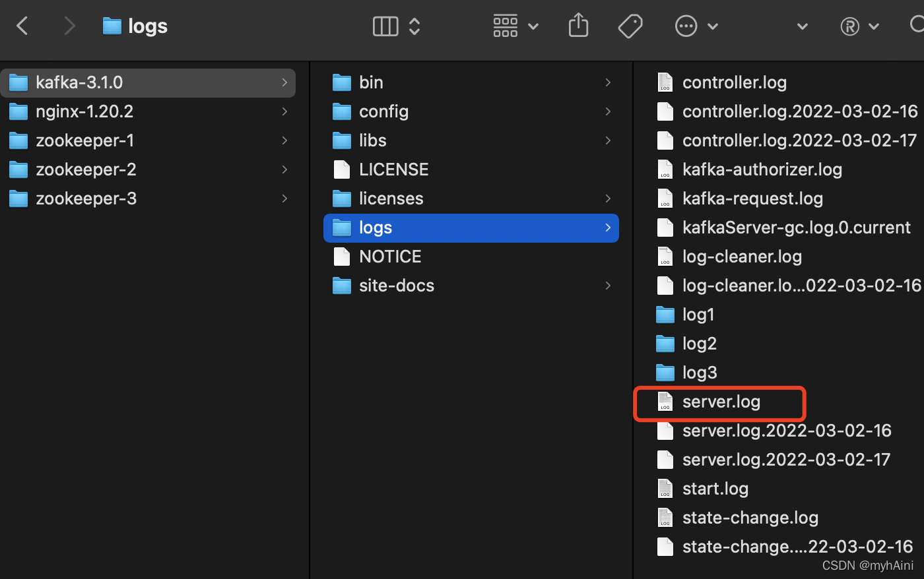Expand the Action menu chevron
The height and width of the screenshot is (579, 924).
[x=713, y=27]
